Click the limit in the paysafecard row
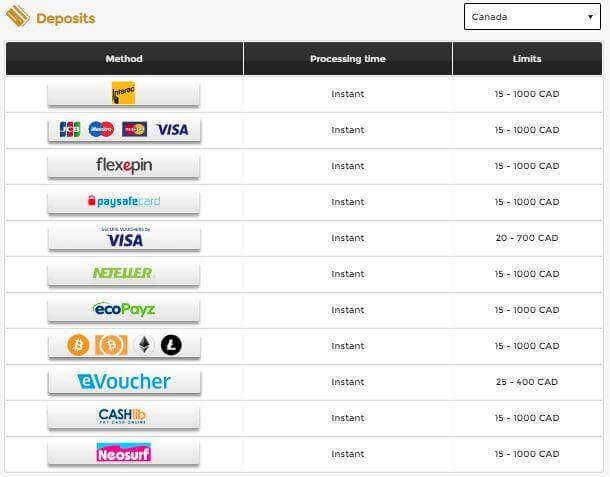 [x=527, y=202]
